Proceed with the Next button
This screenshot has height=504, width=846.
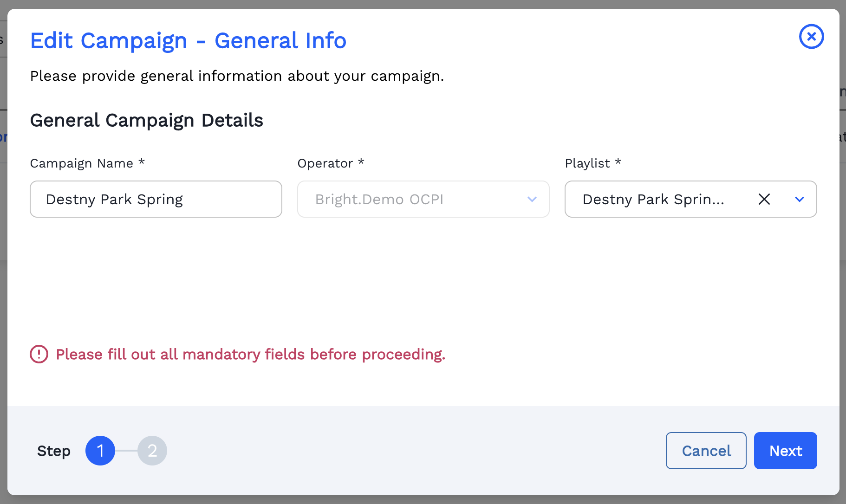point(785,451)
